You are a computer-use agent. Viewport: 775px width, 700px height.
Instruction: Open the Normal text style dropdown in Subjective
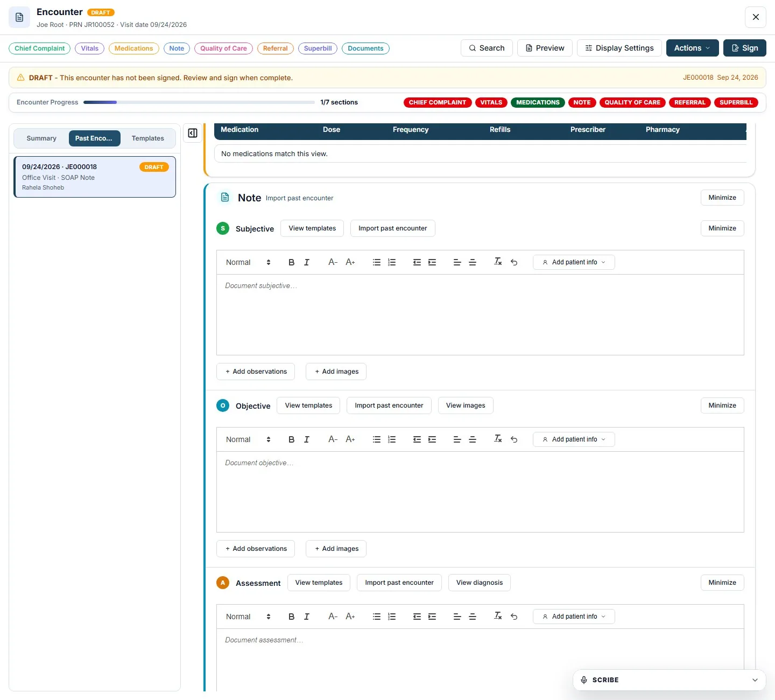tap(248, 262)
